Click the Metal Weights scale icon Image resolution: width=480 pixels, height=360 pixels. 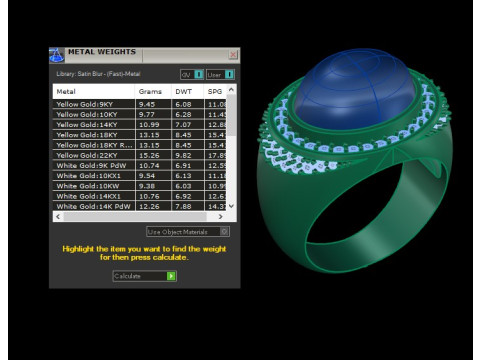(57, 55)
